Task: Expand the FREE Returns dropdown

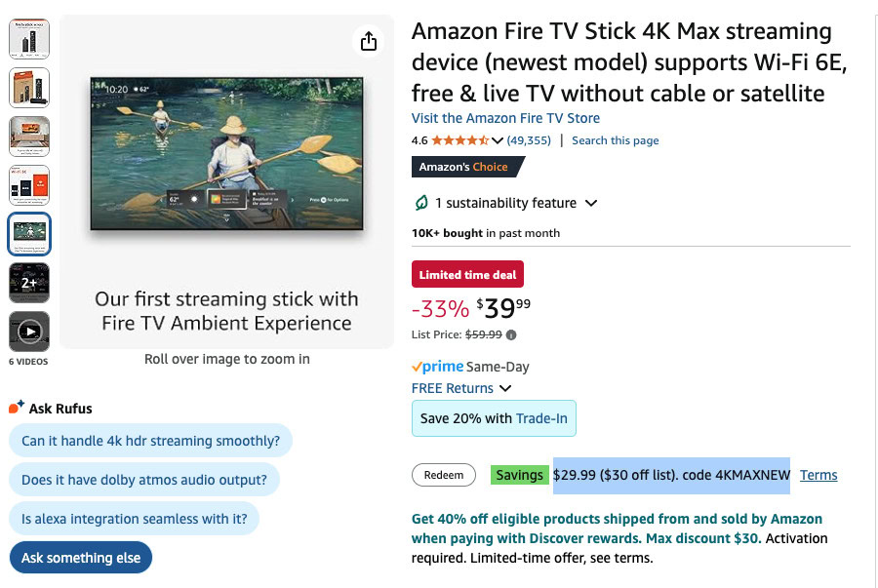Action: pos(505,388)
